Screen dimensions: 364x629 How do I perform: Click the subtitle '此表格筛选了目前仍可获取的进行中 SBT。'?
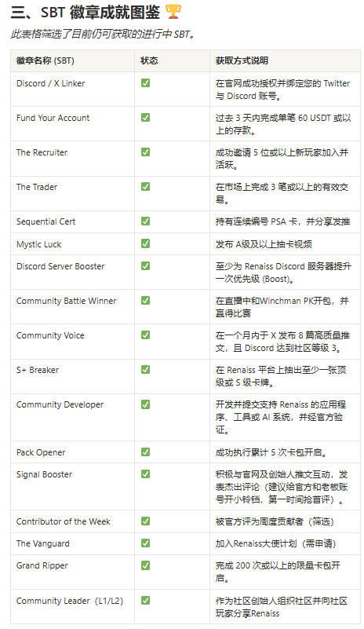tap(103, 35)
